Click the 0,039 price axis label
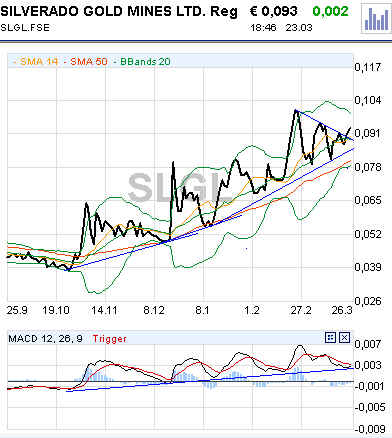Screen dimensions: 392x438 [368, 267]
